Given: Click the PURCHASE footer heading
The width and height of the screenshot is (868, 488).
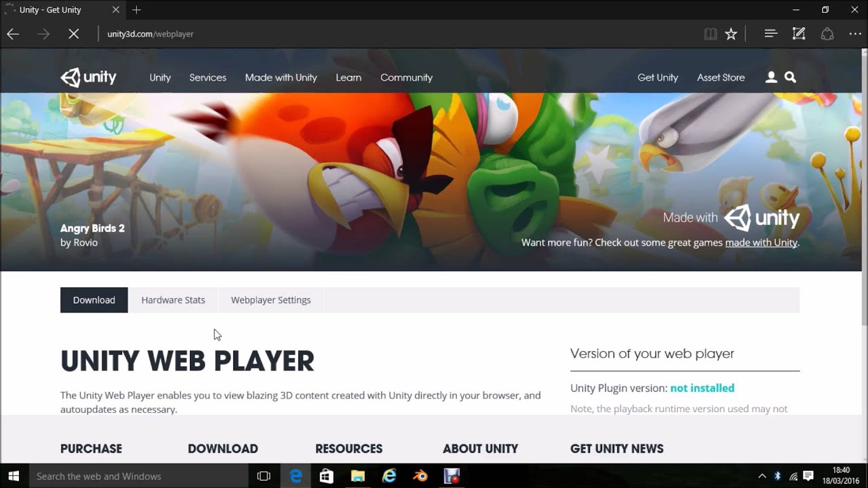Looking at the screenshot, I should point(91,449).
